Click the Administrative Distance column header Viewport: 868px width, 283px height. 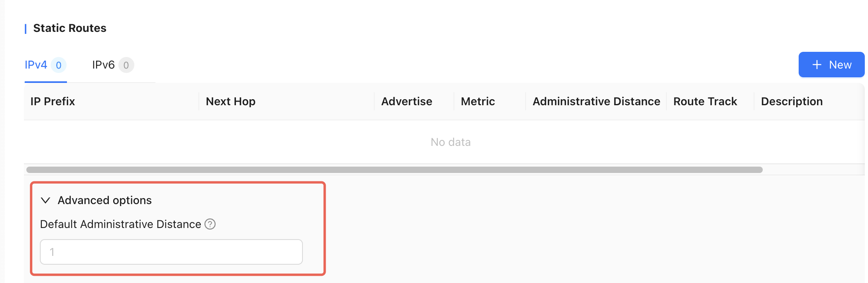(x=596, y=101)
